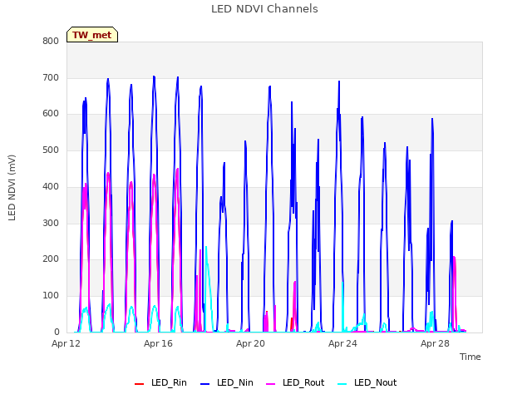The width and height of the screenshot is (532, 399).
Task: Click the Apr 12 x-axis tick label
Action: 66,343
